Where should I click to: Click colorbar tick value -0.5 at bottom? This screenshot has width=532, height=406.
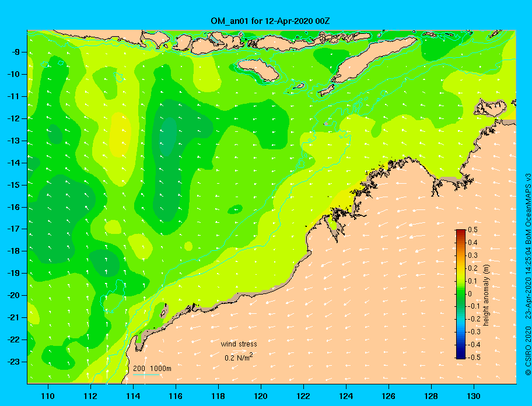[x=473, y=358]
